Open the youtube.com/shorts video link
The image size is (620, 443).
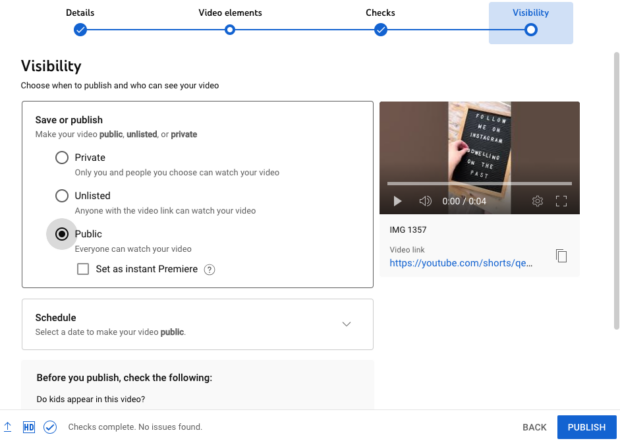[461, 264]
